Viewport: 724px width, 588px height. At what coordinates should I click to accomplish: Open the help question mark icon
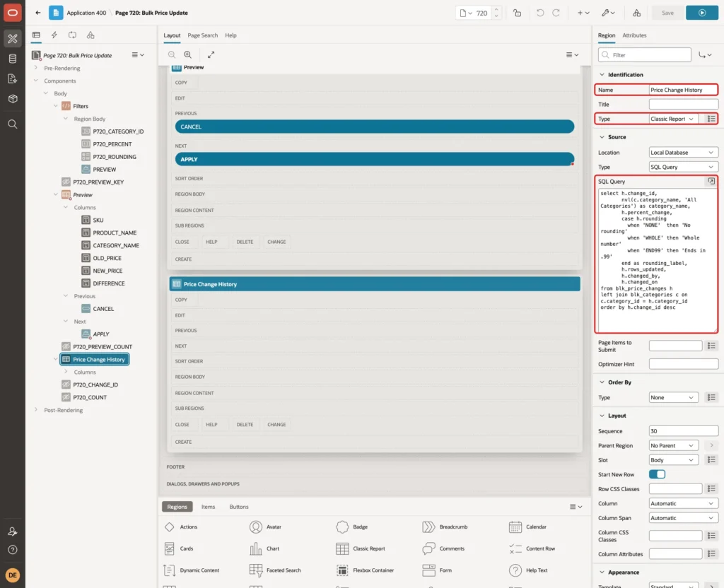13,550
